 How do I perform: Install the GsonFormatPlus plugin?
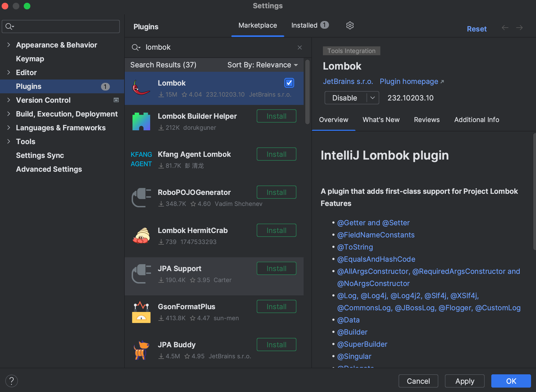276,307
